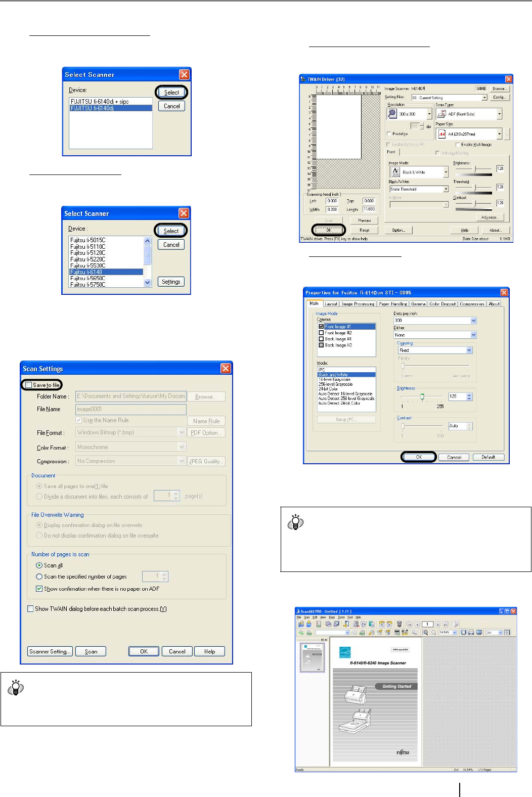Click the Option... button in TWAIN Driver
Viewport: 532px width, 797px height.
pos(398,230)
